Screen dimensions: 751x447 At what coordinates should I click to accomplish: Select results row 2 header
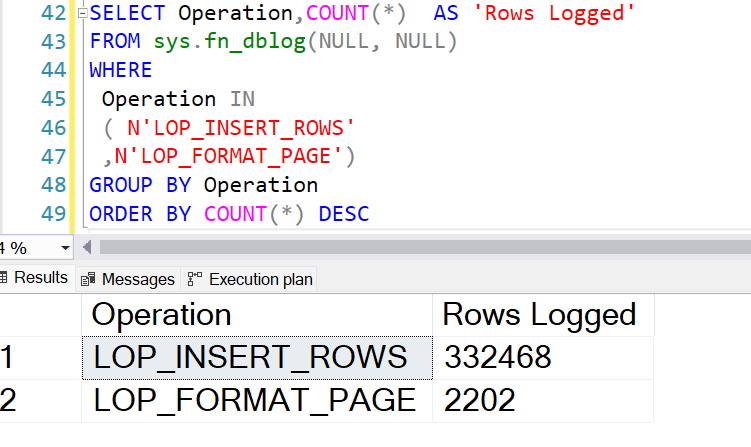(40, 401)
